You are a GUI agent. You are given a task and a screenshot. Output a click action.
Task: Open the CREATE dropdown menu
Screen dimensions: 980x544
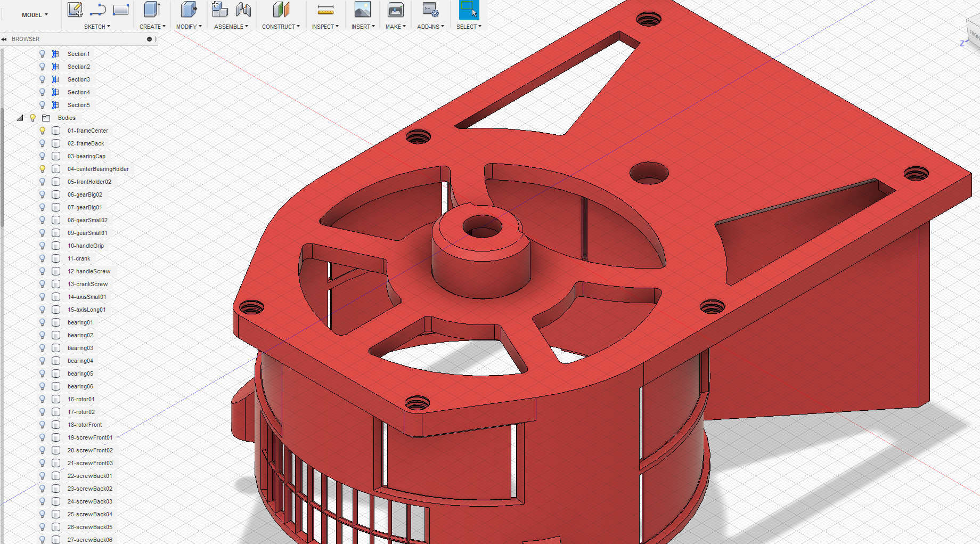(x=152, y=27)
